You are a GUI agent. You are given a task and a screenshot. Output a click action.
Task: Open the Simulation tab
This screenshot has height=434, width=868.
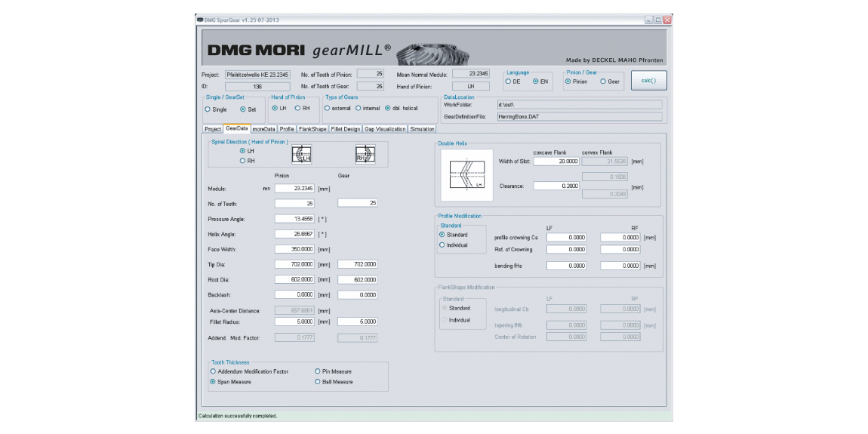click(423, 129)
